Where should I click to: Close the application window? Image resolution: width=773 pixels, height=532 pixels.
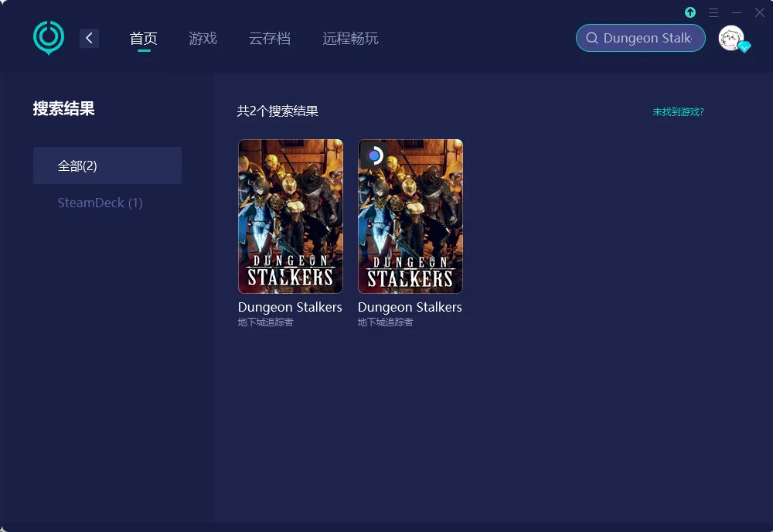point(760,12)
